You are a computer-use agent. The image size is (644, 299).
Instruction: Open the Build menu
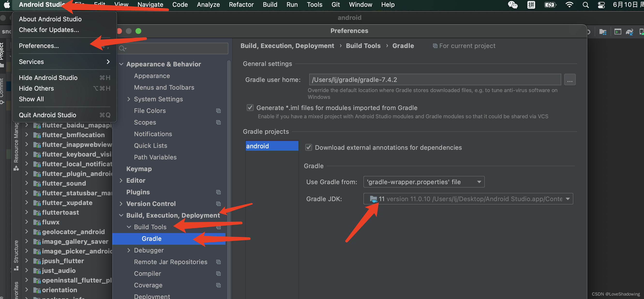[270, 5]
